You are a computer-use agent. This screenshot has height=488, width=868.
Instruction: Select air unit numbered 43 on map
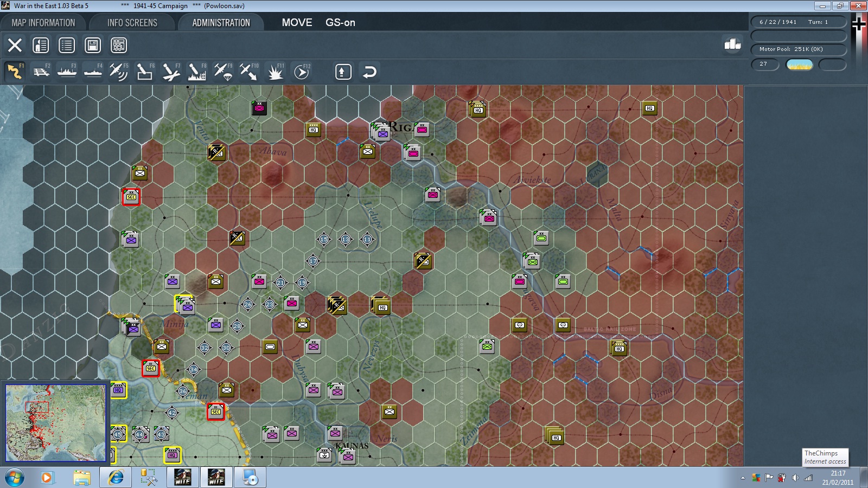click(x=161, y=434)
